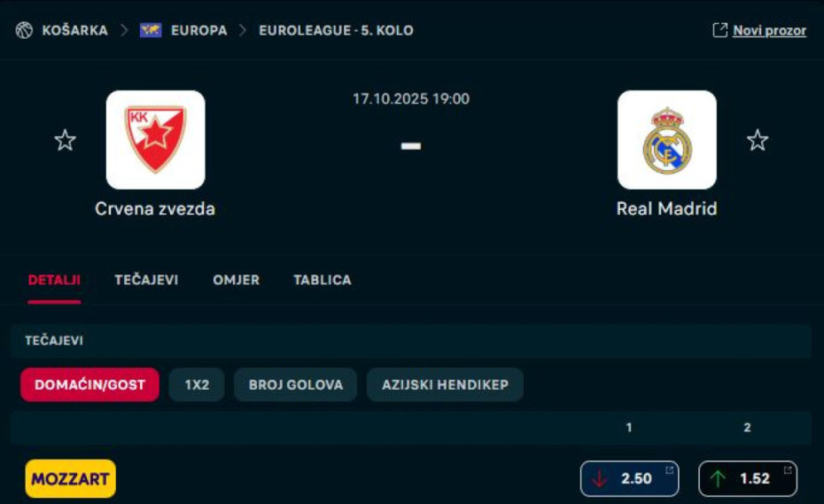This screenshot has height=504, width=824.
Task: Select BROJ GOLOVA odds filter
Action: coord(296,384)
